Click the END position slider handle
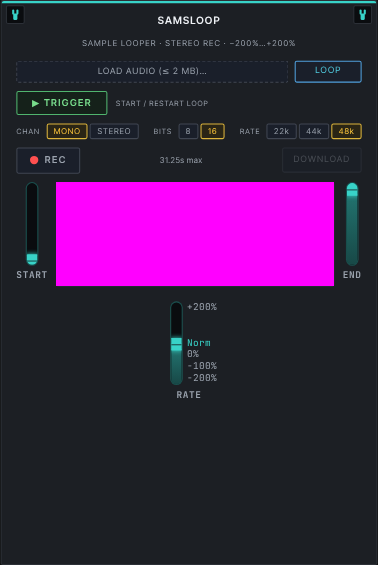378x565 pixels. click(352, 193)
